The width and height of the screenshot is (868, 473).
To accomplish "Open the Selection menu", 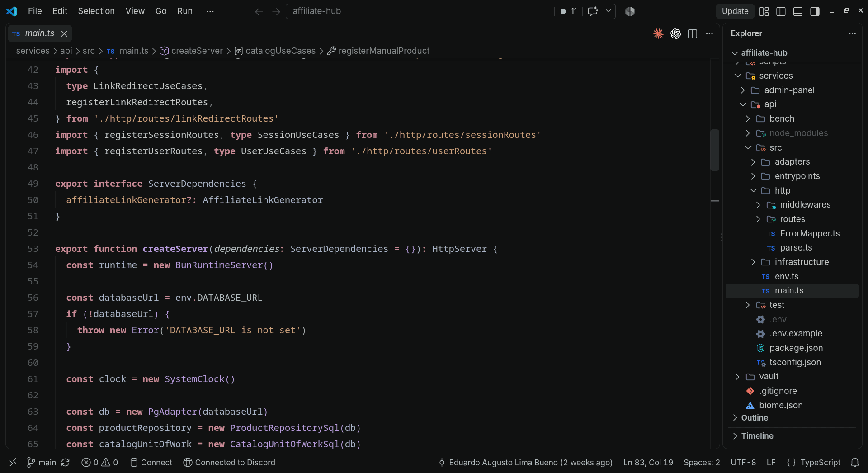I will coord(96,11).
